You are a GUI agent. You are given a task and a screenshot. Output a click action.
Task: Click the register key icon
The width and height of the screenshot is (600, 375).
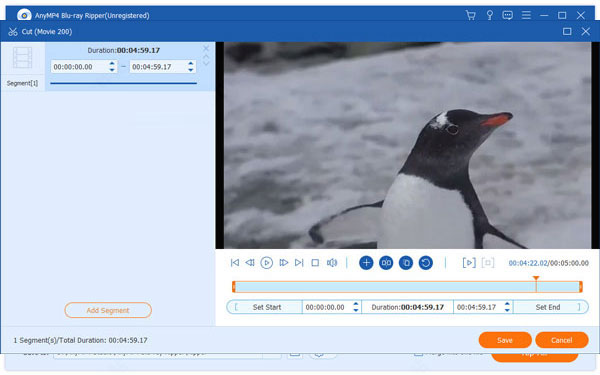pos(489,15)
